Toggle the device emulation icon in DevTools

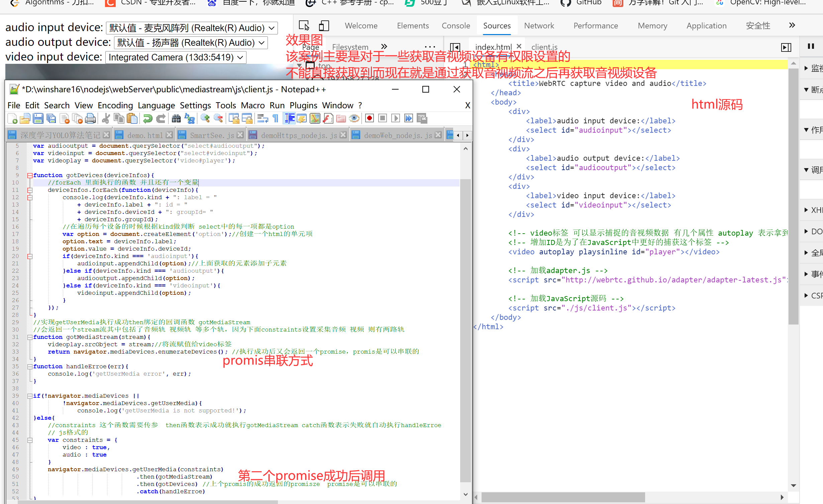[x=324, y=26]
